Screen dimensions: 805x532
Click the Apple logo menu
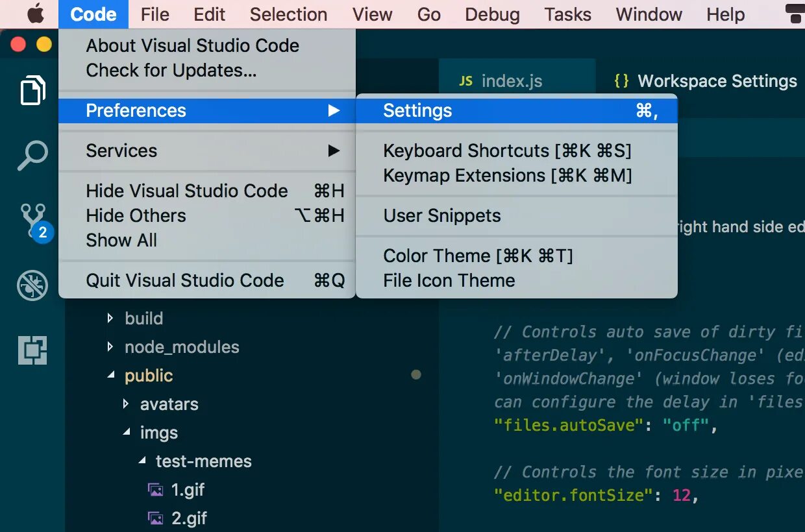(35, 14)
